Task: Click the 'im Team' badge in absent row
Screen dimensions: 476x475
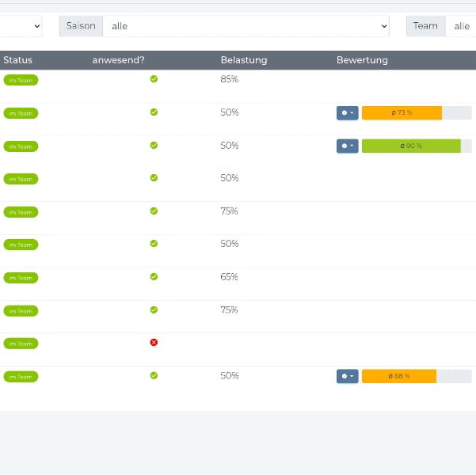Action: (21, 344)
